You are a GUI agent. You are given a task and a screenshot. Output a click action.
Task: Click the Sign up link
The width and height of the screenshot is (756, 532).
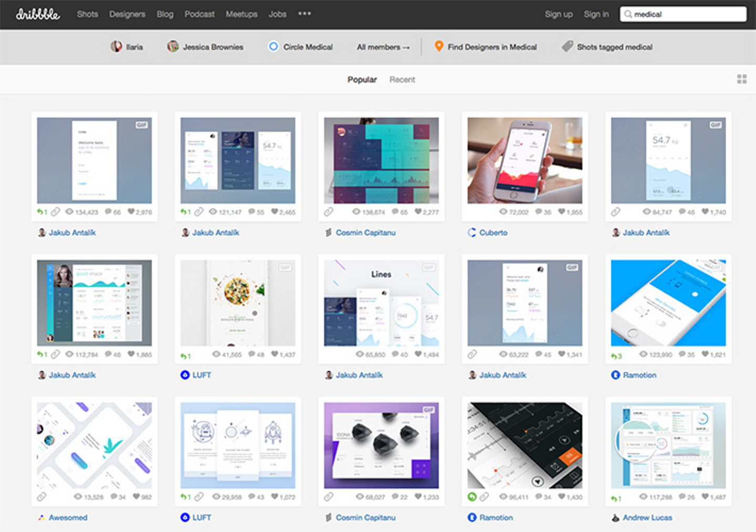[x=559, y=14]
